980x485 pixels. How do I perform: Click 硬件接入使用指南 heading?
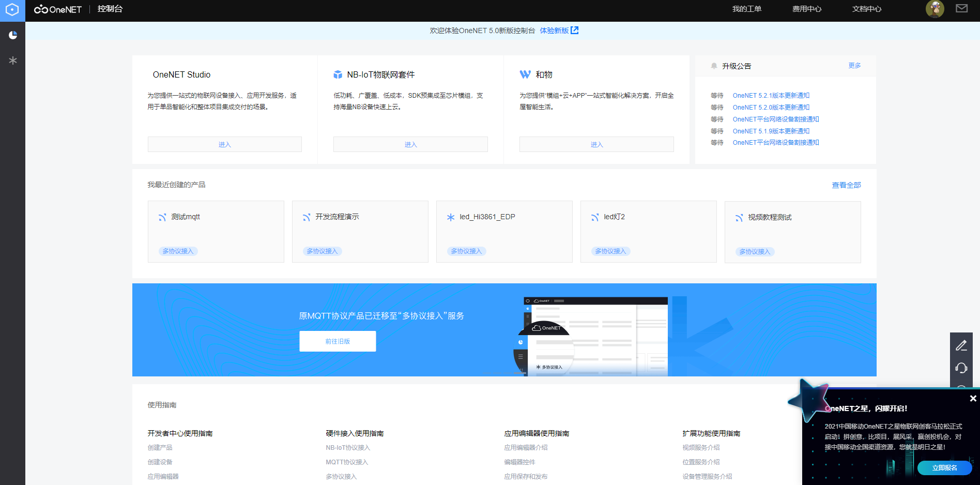point(355,433)
